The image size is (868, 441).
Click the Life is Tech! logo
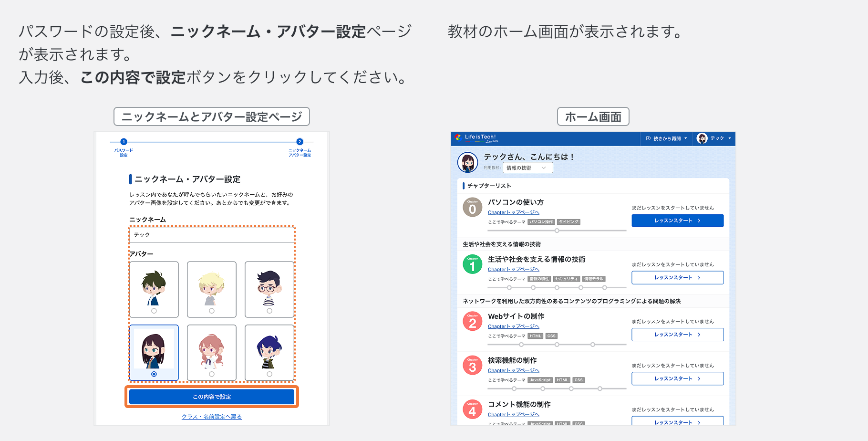tap(482, 139)
